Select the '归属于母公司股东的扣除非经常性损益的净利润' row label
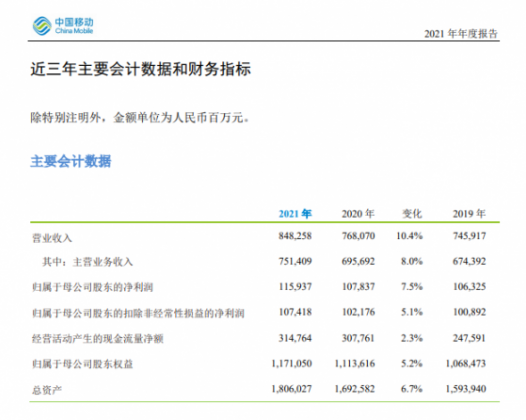This screenshot has height=420, width=526. click(x=138, y=313)
